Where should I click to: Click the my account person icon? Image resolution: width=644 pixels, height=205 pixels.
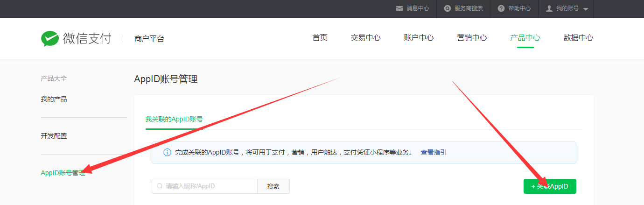pyautogui.click(x=549, y=8)
